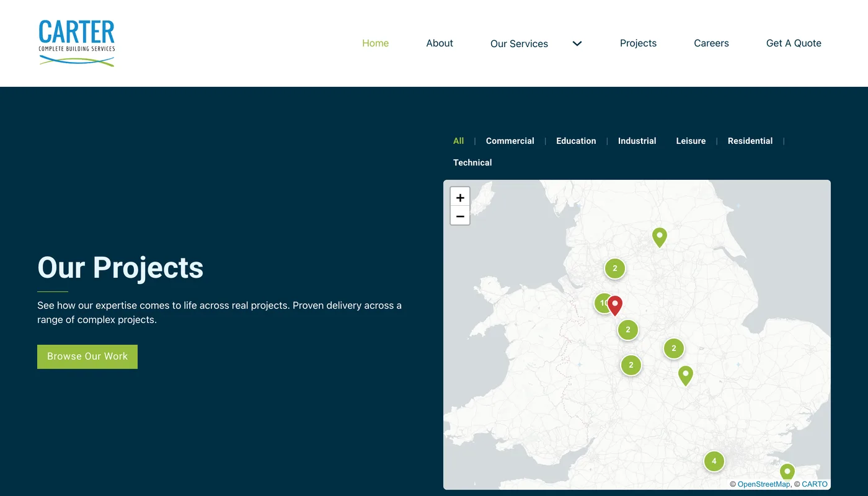Open the cluster marker labeled 4

click(x=714, y=461)
